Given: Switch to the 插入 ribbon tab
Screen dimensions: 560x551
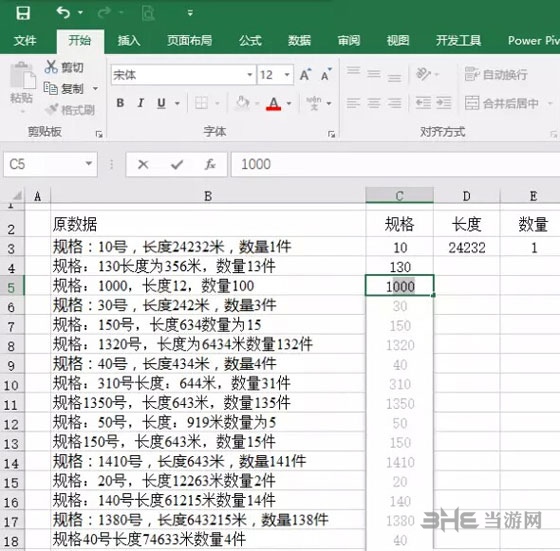Looking at the screenshot, I should [129, 40].
